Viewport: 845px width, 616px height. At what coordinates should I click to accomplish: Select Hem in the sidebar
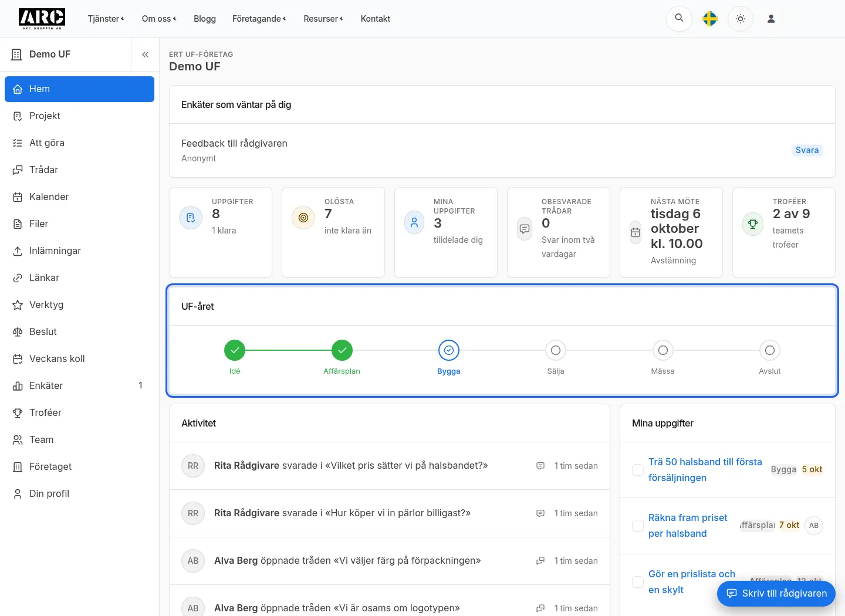79,89
